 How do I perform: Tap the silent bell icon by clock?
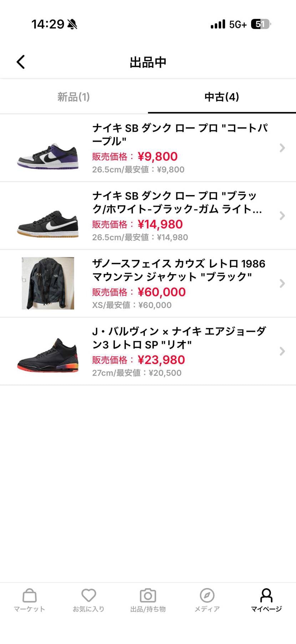pos(72,24)
